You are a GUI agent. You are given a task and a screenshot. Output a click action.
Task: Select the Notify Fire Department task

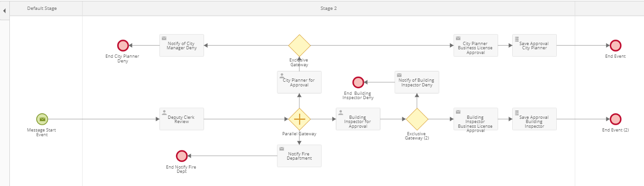click(x=299, y=156)
